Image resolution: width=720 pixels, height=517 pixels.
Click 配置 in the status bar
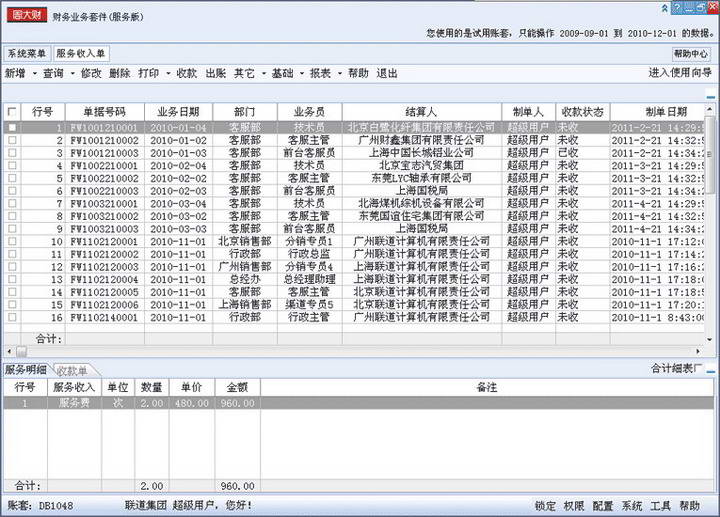point(603,506)
